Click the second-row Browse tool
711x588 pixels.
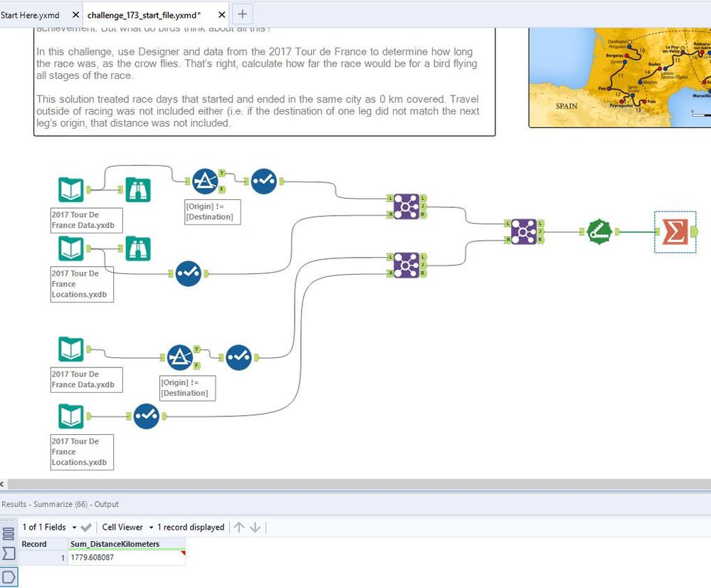click(x=138, y=248)
